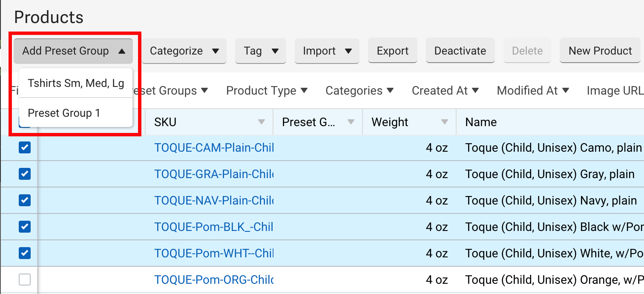Click the SKU column sort arrow

coord(262,122)
